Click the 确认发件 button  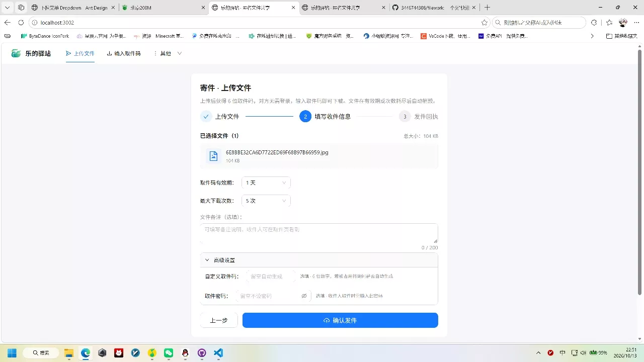(x=340, y=320)
